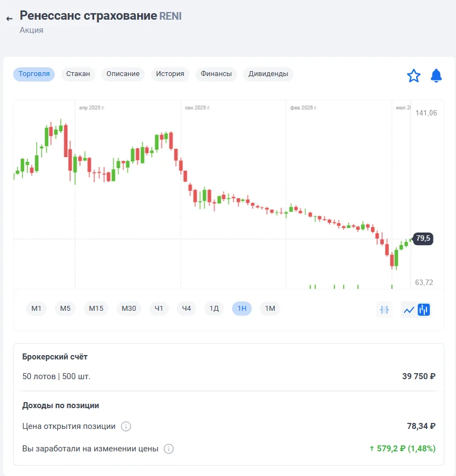Switch chart to line view icon
456x476 pixels.
pos(409,310)
